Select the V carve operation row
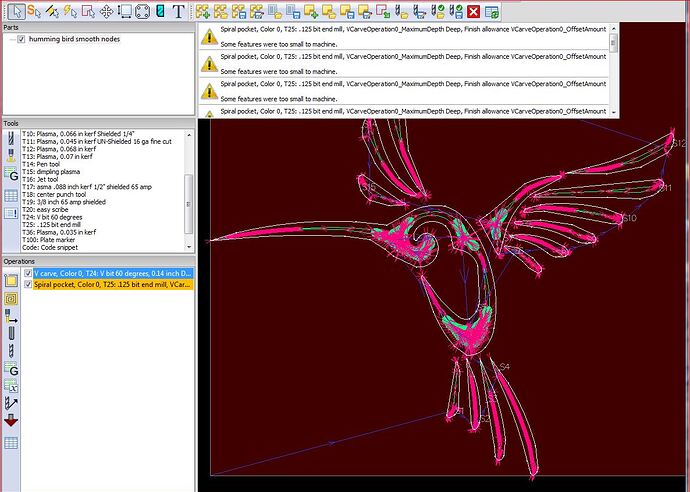This screenshot has width=690, height=492. pos(113,273)
